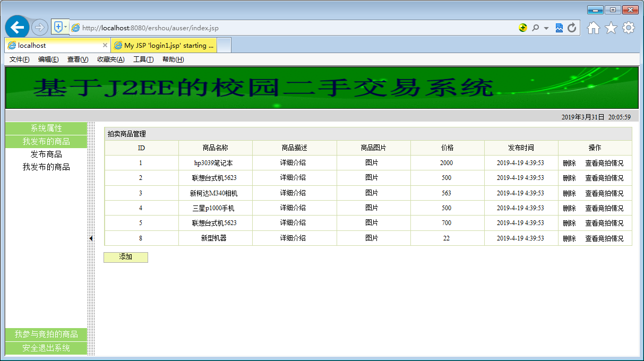
Task: Open the browser Home icon
Action: (x=594, y=28)
